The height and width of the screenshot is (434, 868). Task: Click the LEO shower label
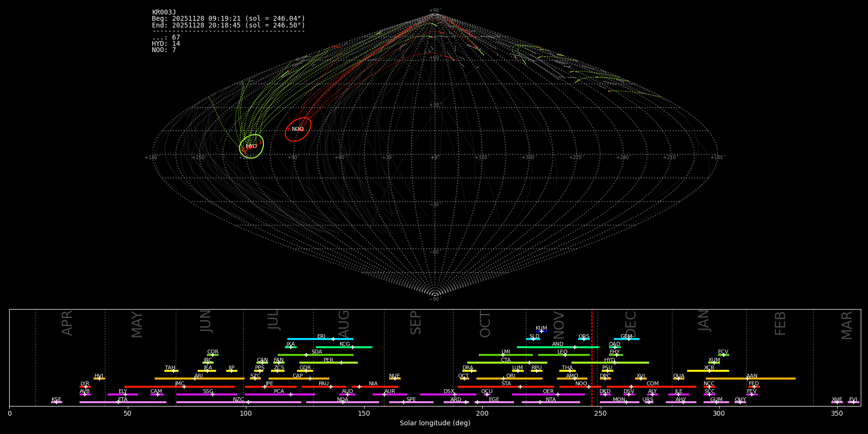click(562, 352)
